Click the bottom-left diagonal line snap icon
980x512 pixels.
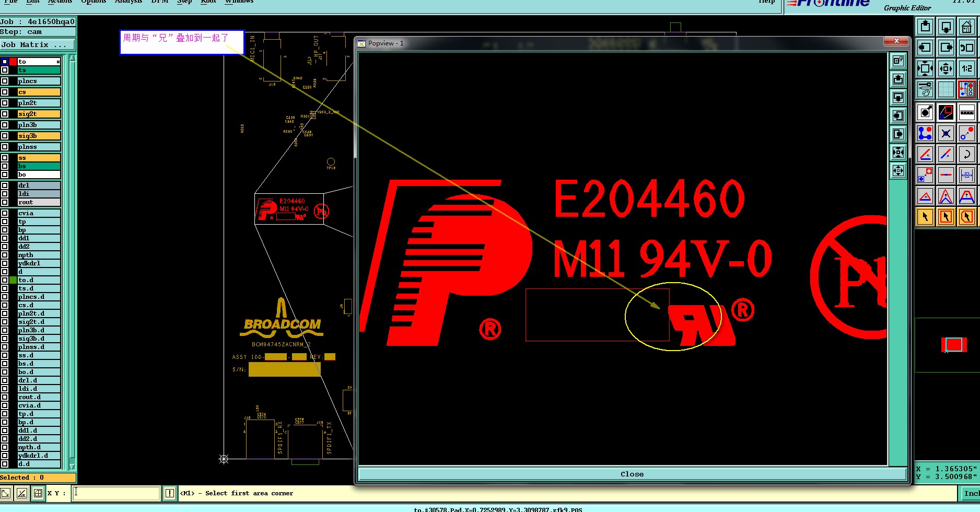[6, 493]
